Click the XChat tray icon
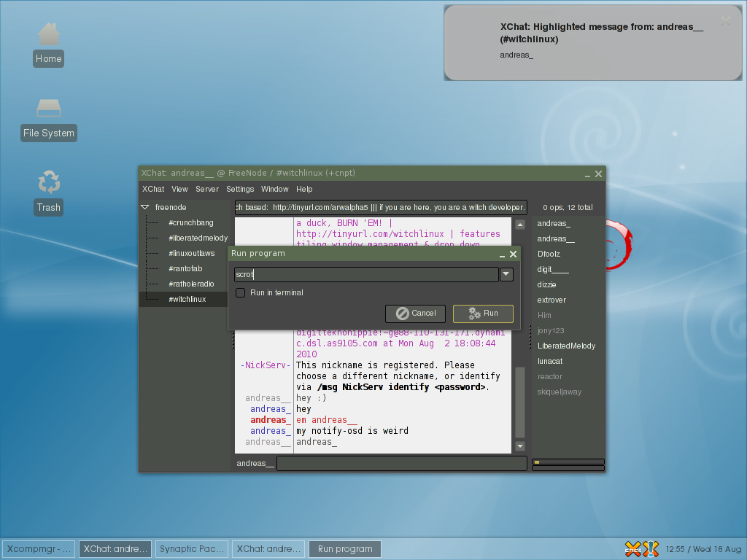 (633, 548)
